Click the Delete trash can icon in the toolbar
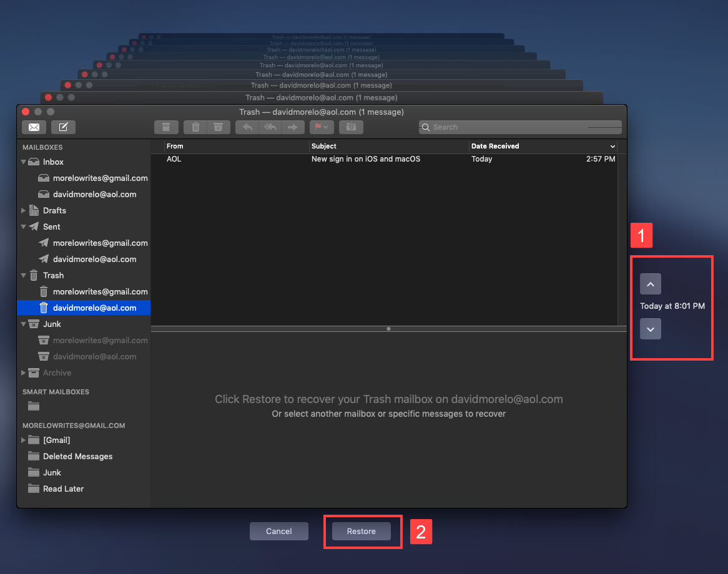The image size is (728, 574). pos(195,127)
